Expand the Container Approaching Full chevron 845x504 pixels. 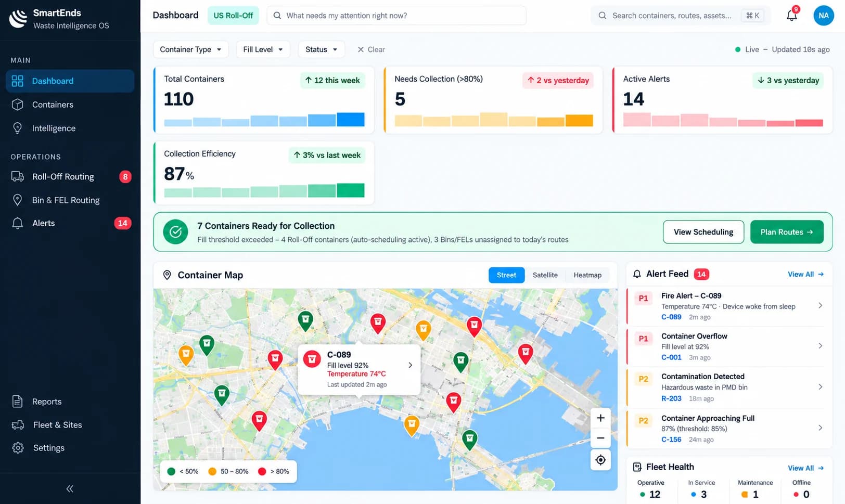point(820,428)
